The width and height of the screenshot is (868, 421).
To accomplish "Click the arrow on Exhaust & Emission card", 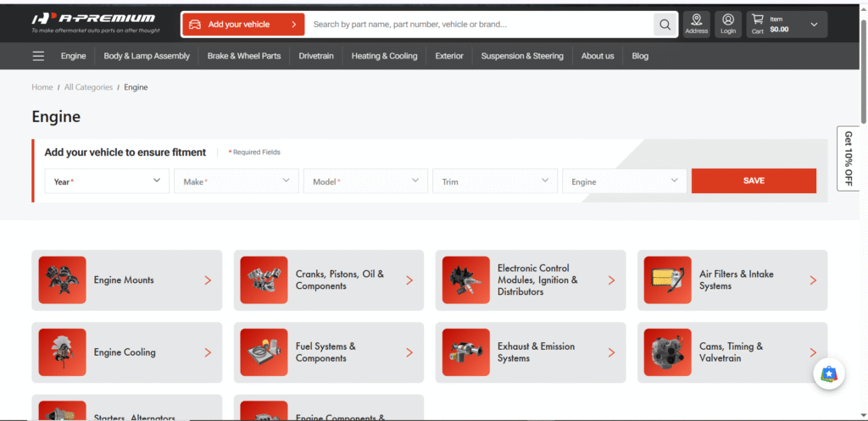I will [x=612, y=352].
